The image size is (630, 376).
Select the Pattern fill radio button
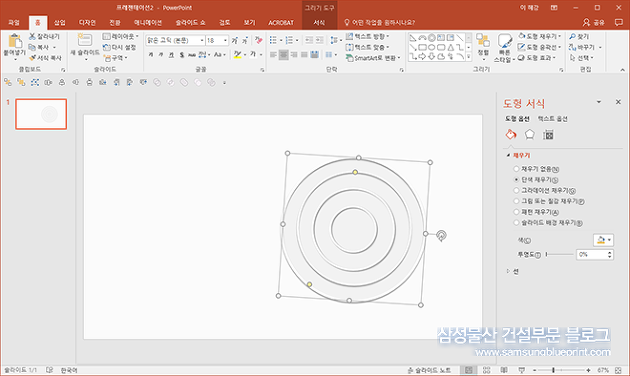(516, 212)
